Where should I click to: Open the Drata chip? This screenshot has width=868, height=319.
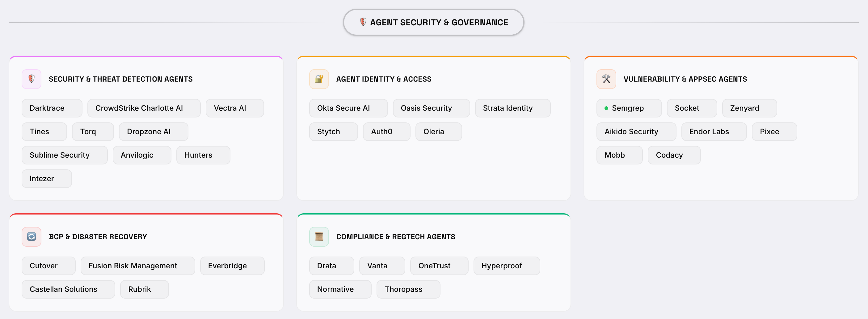click(331, 266)
